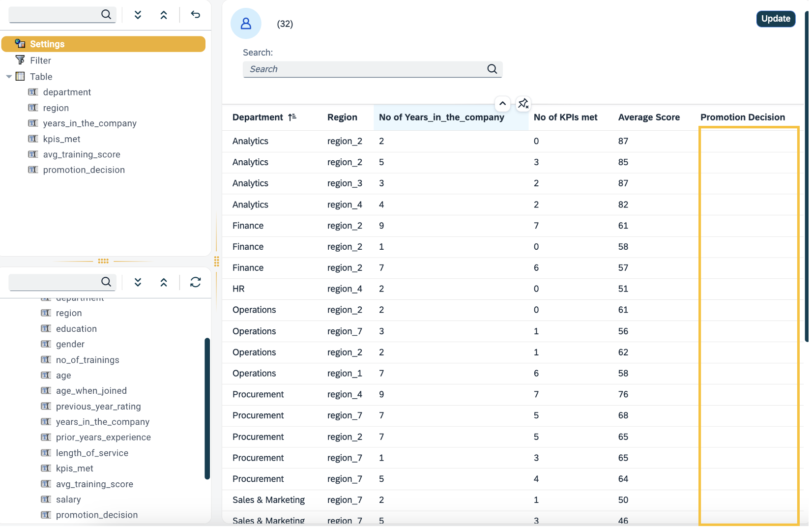The width and height of the screenshot is (812, 527).
Task: Expand all nodes in top tree panel
Action: click(138, 15)
